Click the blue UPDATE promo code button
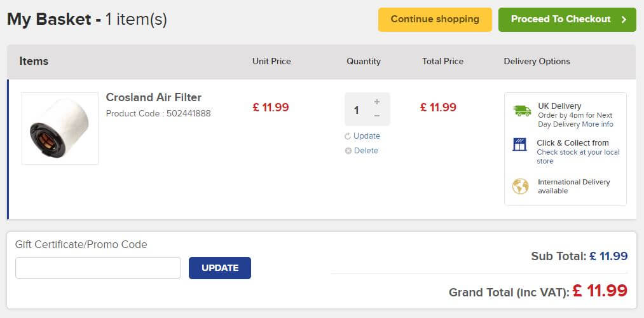644x318 pixels. coord(220,268)
